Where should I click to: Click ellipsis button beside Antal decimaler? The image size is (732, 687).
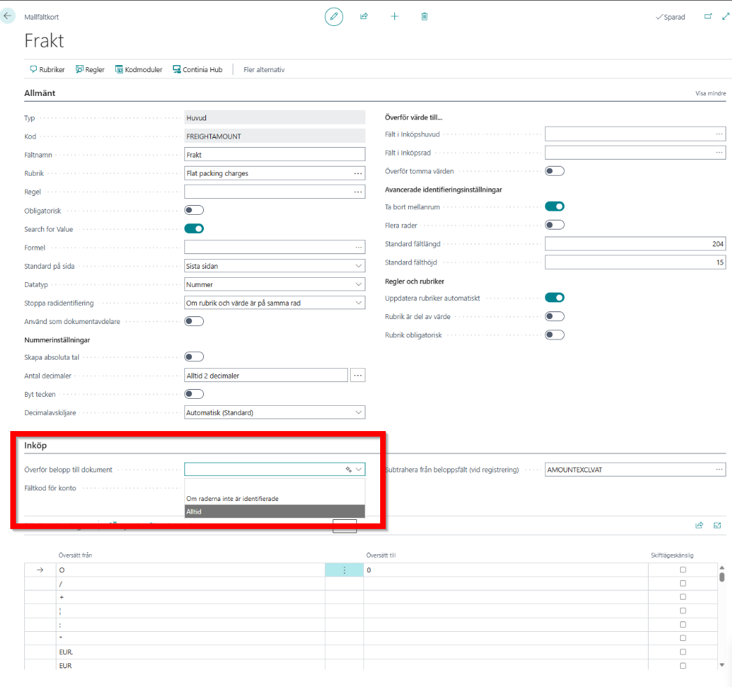click(x=357, y=375)
